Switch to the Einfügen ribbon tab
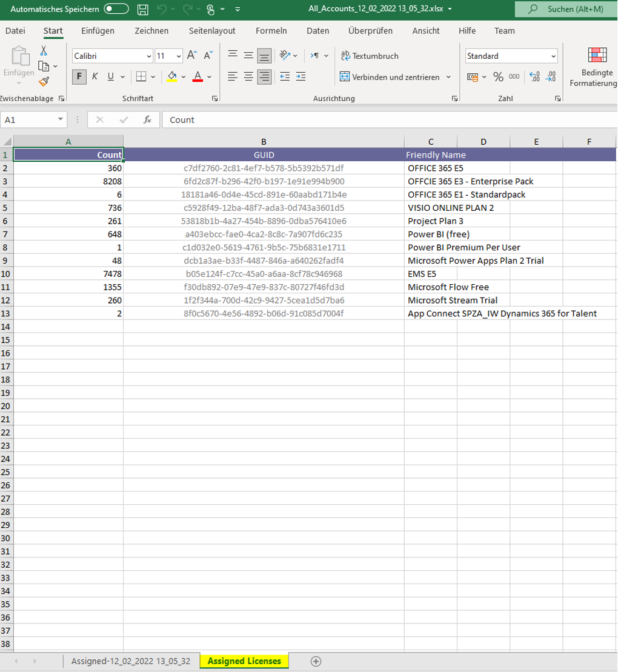 click(98, 31)
